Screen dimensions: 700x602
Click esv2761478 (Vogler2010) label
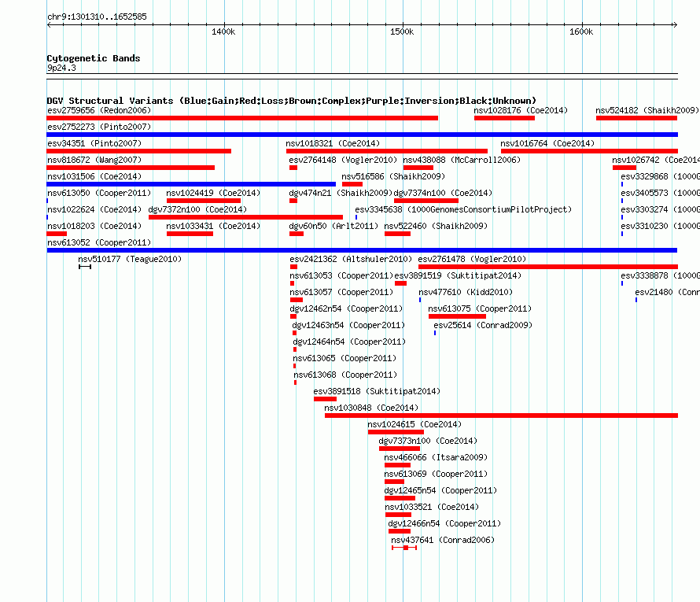coord(472,259)
